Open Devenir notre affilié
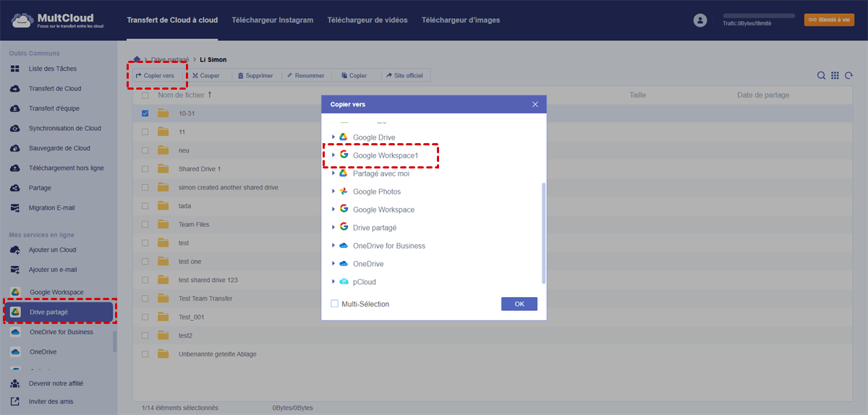 point(56,383)
